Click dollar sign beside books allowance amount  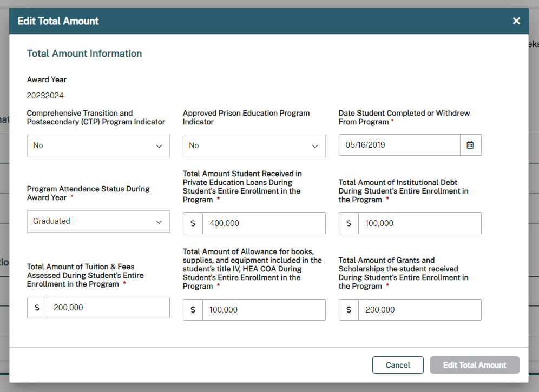tap(193, 310)
